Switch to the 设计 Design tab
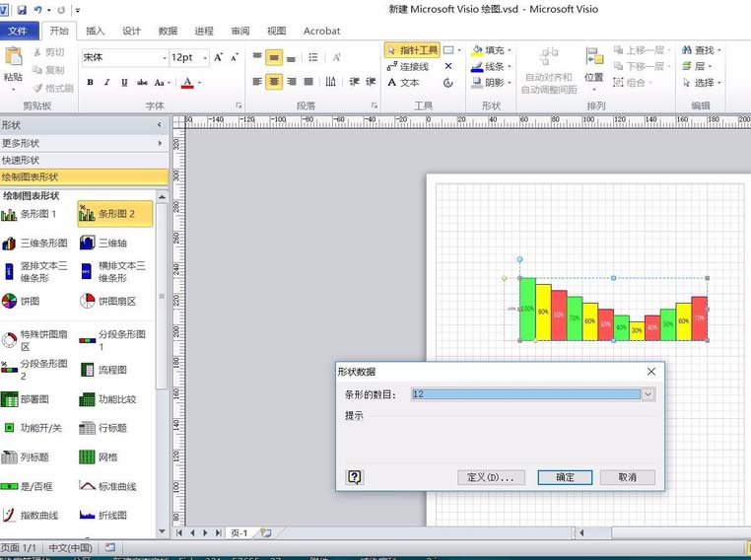This screenshot has height=560, width=751. pyautogui.click(x=131, y=32)
